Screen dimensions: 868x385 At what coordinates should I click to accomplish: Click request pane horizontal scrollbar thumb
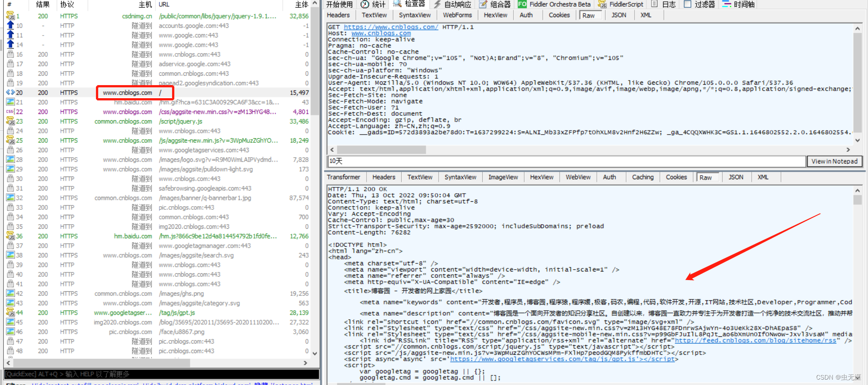point(382,149)
